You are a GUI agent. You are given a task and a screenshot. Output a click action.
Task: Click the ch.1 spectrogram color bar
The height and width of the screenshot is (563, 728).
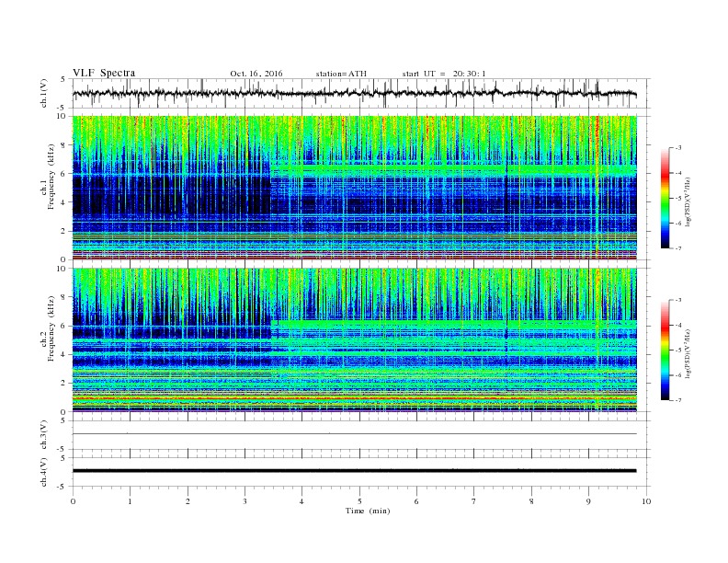[665, 198]
